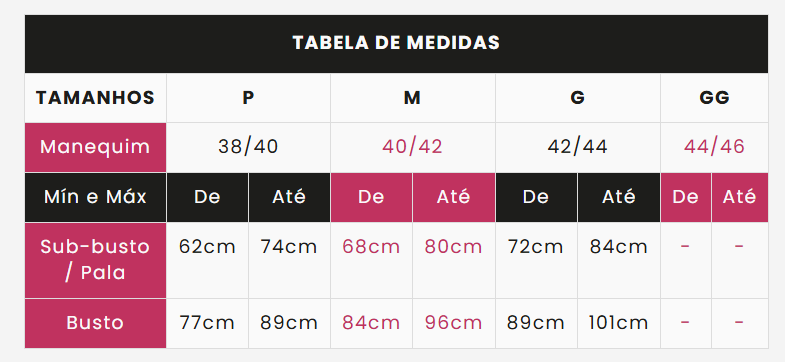Screen dimensions: 785x362
Task: Select the 62cm sub-busto cell
Action: pos(207,260)
